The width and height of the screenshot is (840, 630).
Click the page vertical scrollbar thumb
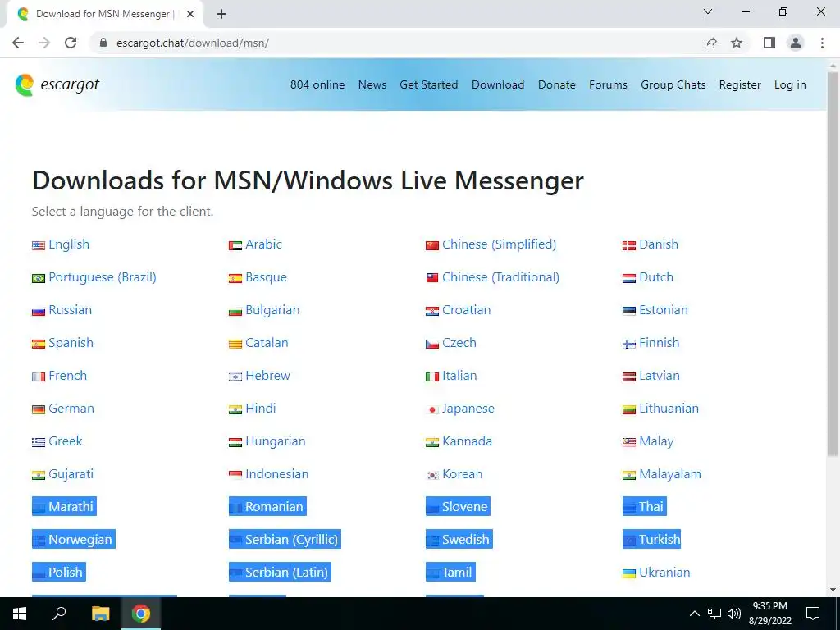(x=833, y=262)
